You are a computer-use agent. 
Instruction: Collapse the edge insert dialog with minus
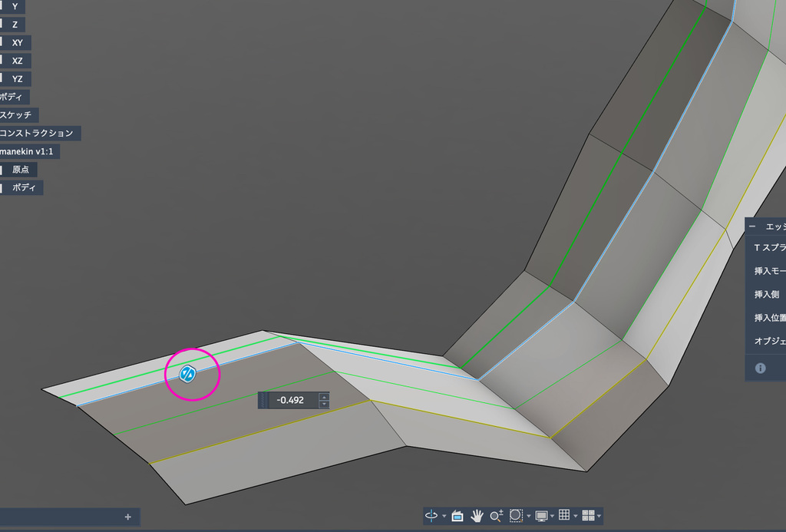click(752, 227)
